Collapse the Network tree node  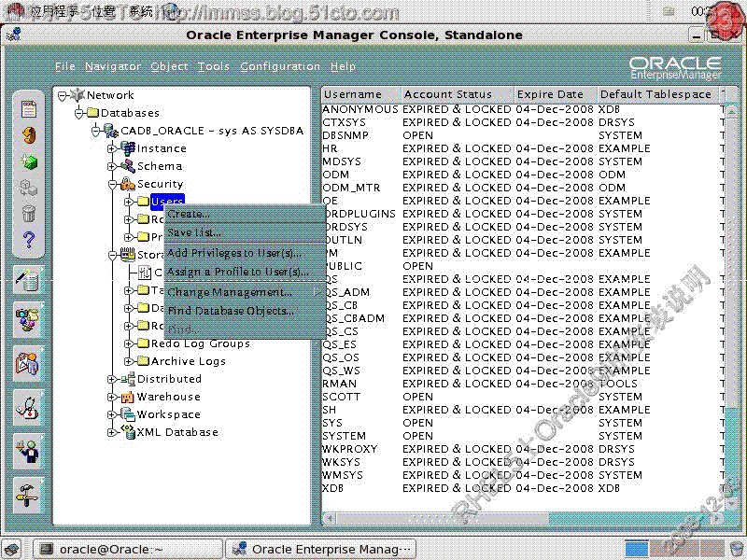[x=63, y=96]
